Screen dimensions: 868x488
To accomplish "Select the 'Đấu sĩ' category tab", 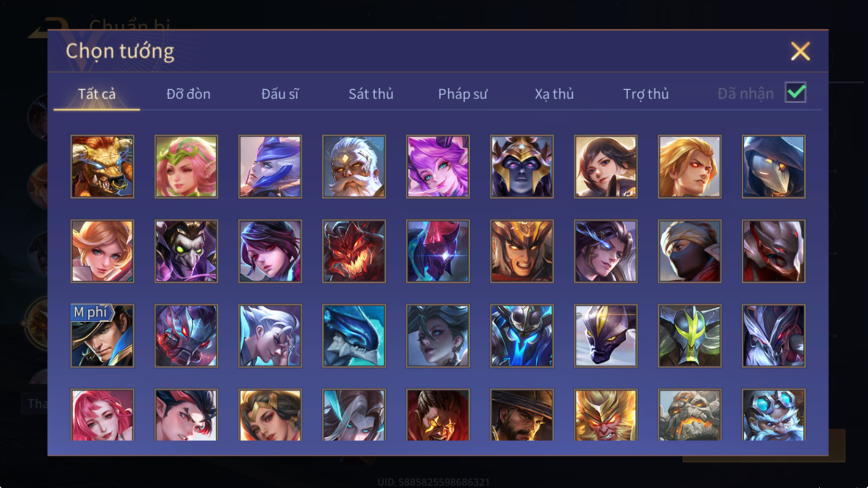I will pos(280,94).
